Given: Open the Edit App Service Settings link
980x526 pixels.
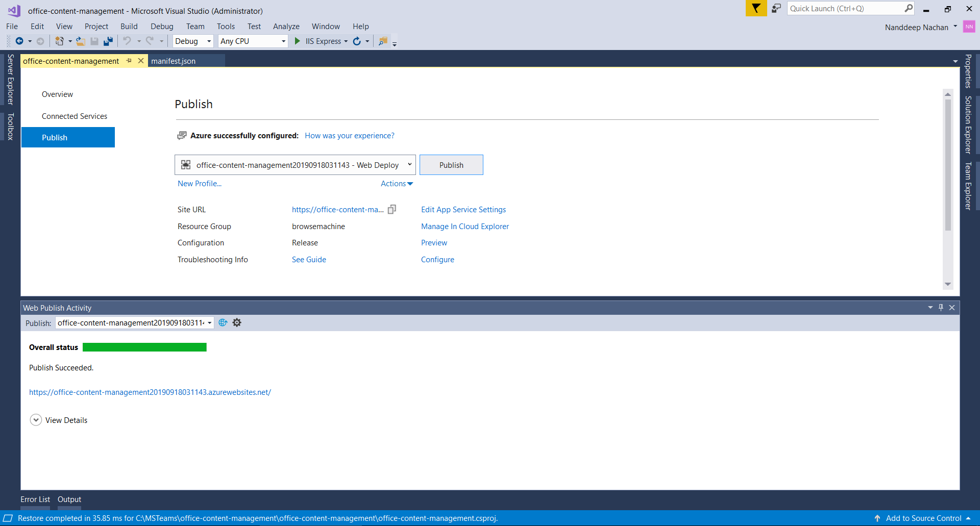Looking at the screenshot, I should (x=463, y=210).
